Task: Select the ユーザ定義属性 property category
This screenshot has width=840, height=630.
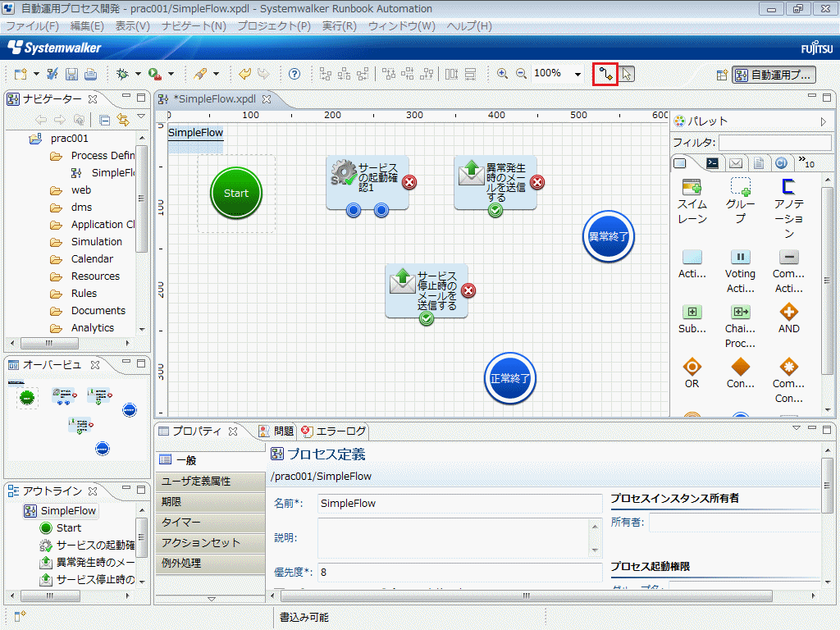Action: [x=211, y=481]
